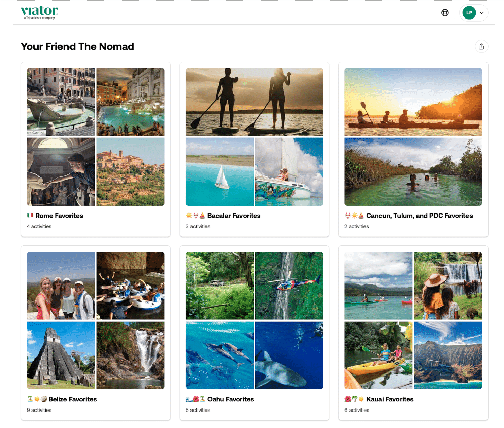
Task: Open paddleboarders sunset photo in Bacalar card
Action: (x=254, y=102)
